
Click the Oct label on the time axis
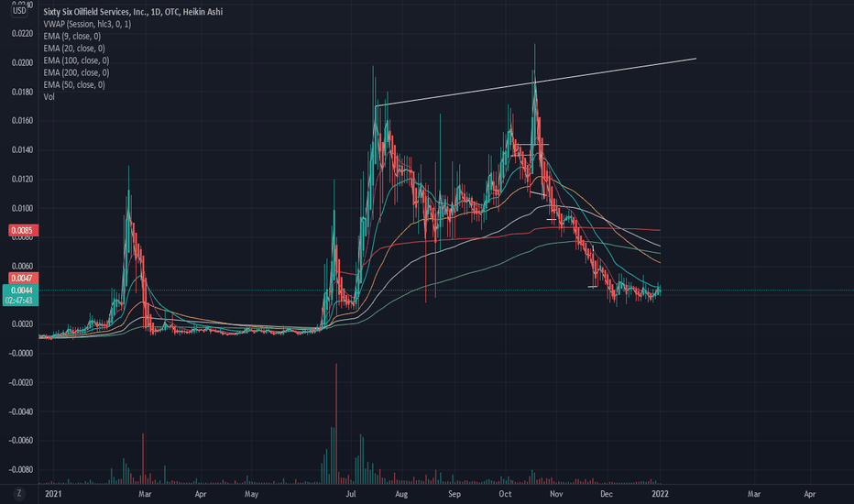click(x=505, y=494)
